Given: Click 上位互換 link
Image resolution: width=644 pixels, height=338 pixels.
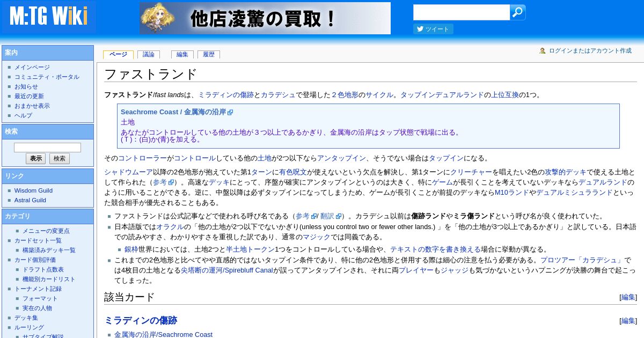Looking at the screenshot, I should click(505, 95).
